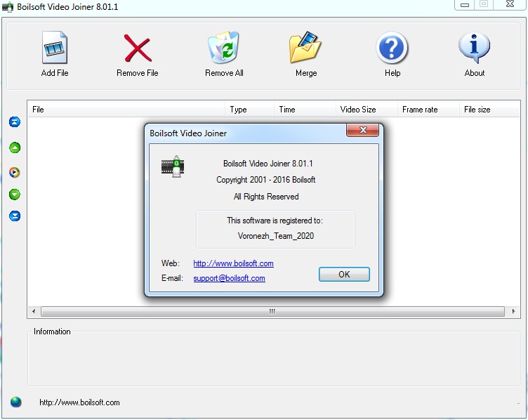This screenshot has width=528, height=420.
Task: Click the app icon in title bar
Action: pyautogui.click(x=8, y=7)
